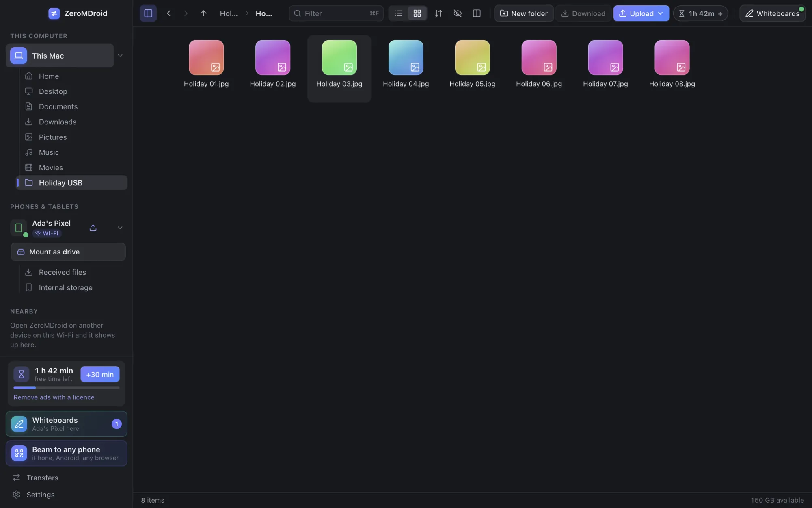Click the Whiteboards notification badge
This screenshot has height=508, width=812.
[x=117, y=424]
